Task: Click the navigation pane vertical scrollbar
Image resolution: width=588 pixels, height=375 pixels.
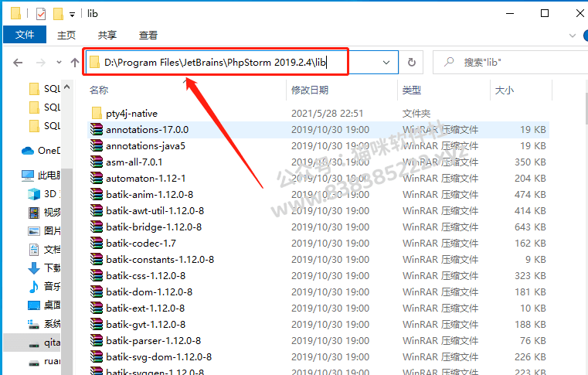Action: coord(66,271)
